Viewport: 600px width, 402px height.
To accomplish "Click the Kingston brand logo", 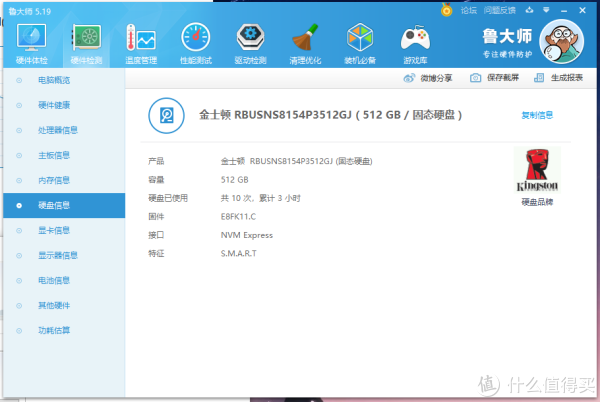I will 537,170.
